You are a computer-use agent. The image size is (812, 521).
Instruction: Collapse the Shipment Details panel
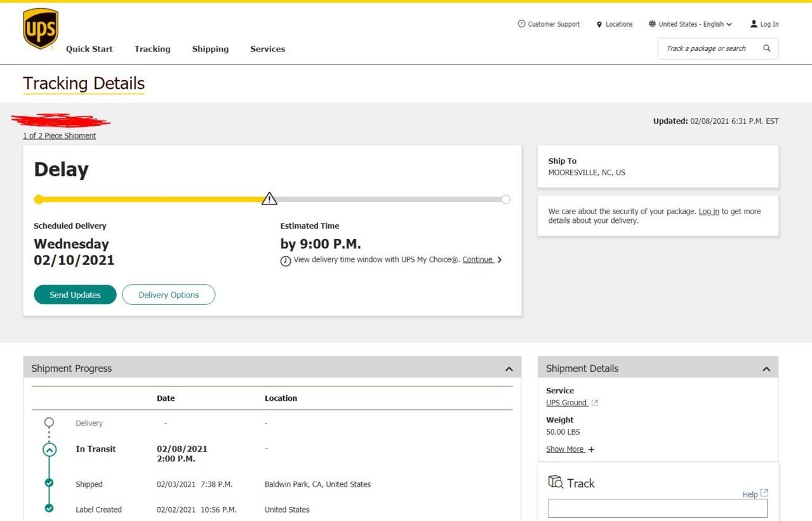[766, 369]
